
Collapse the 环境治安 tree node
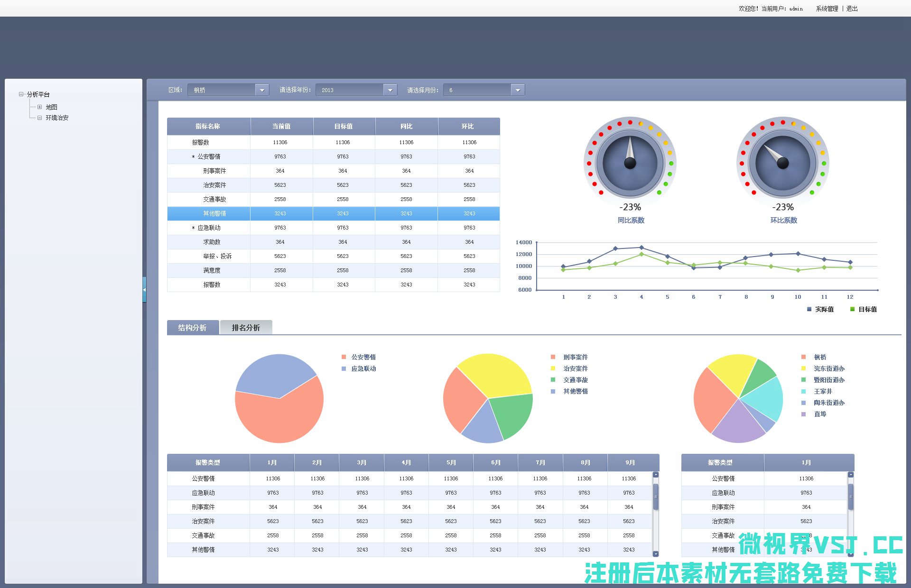point(40,118)
